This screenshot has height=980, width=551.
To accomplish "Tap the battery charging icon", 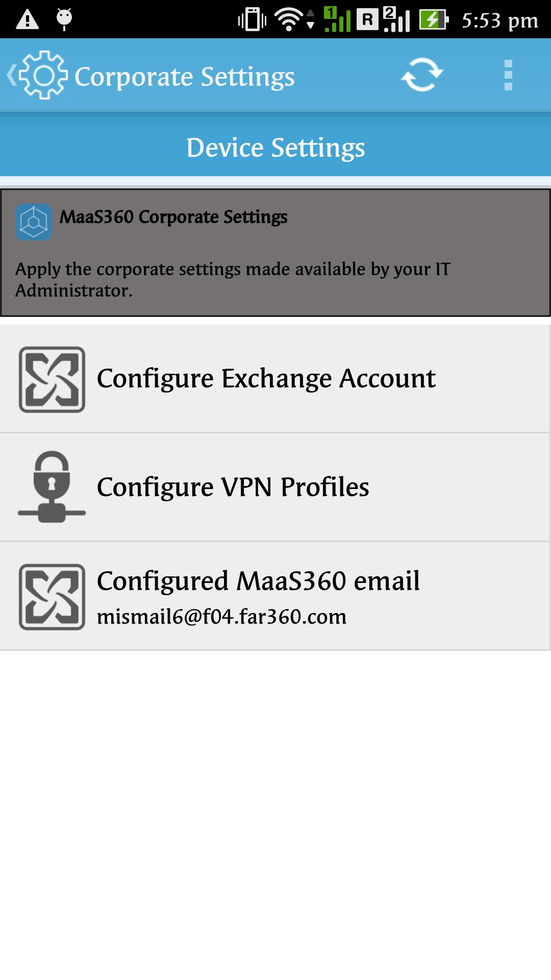I will [434, 19].
